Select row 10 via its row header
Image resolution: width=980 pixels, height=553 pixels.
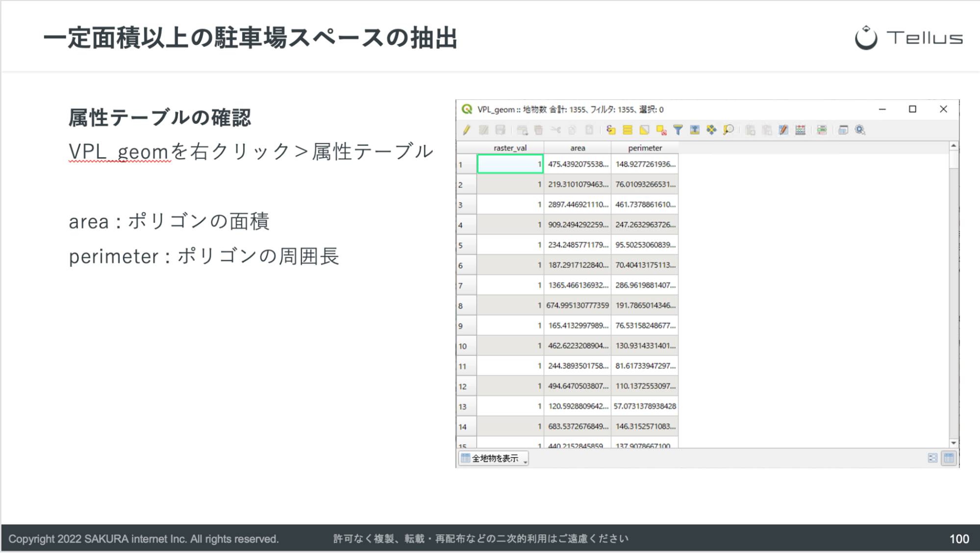(x=466, y=346)
